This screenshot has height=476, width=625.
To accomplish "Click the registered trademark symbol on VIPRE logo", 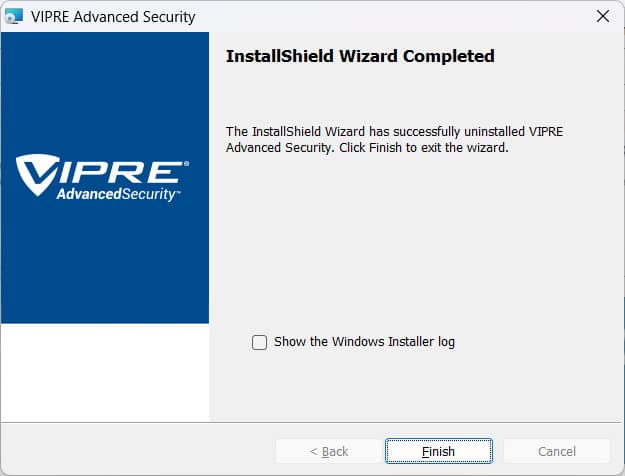I will [x=186, y=163].
